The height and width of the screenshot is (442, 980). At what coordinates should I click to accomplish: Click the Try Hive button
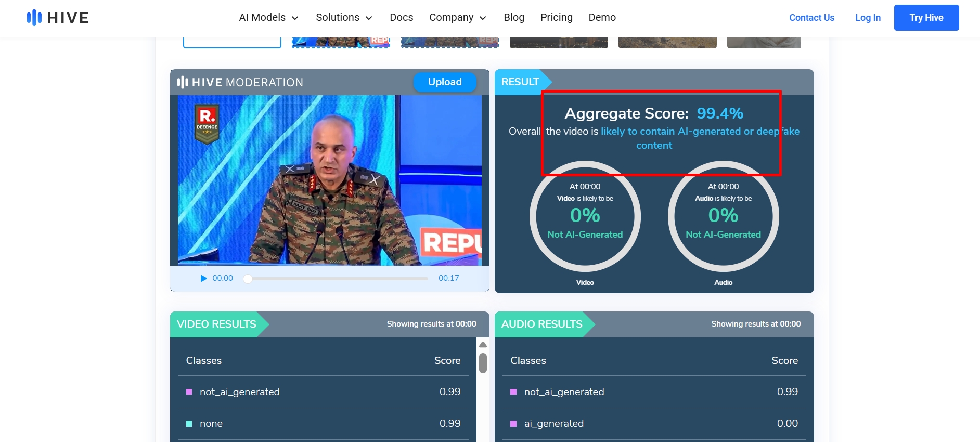click(926, 18)
